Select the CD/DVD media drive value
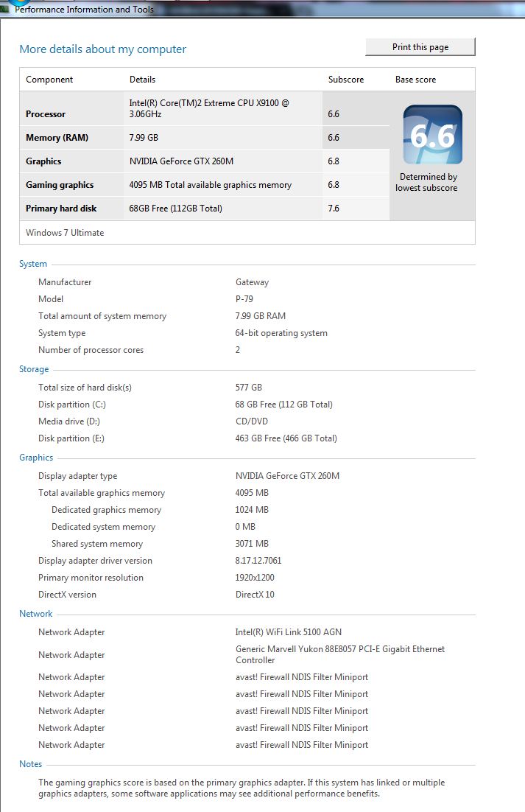Screen dimensions: 525x812 (x=252, y=421)
